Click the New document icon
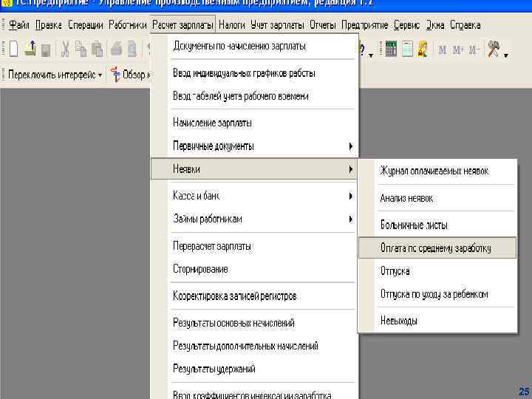Image resolution: width=532 pixels, height=399 pixels. 13,50
